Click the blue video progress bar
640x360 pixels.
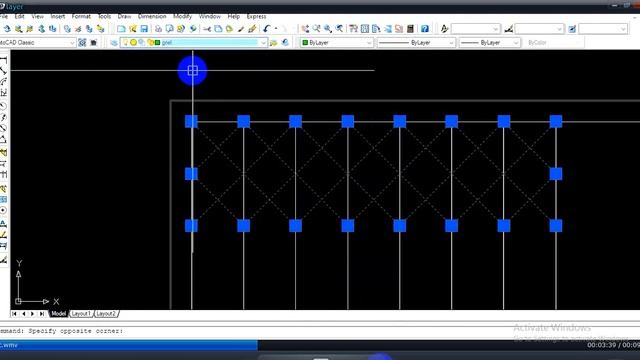(x=129, y=345)
